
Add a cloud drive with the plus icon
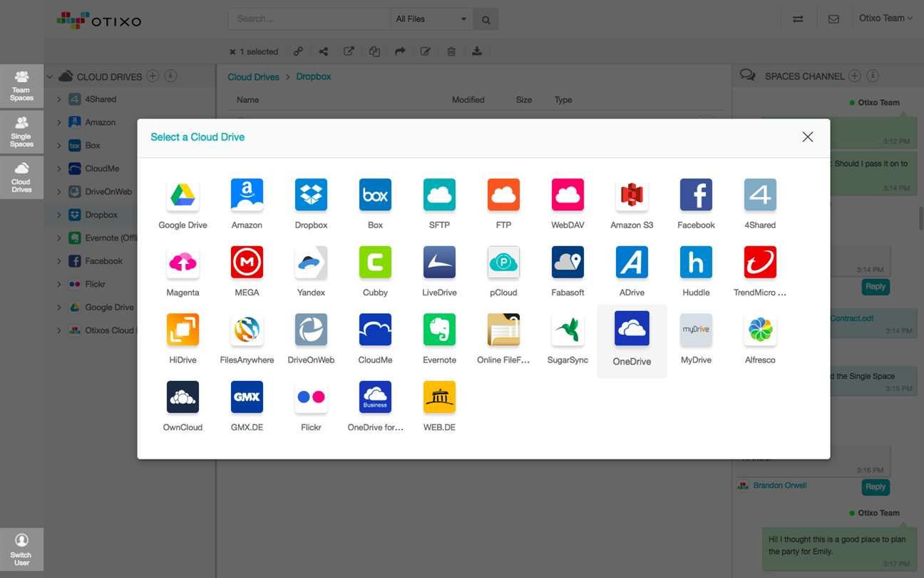point(153,76)
